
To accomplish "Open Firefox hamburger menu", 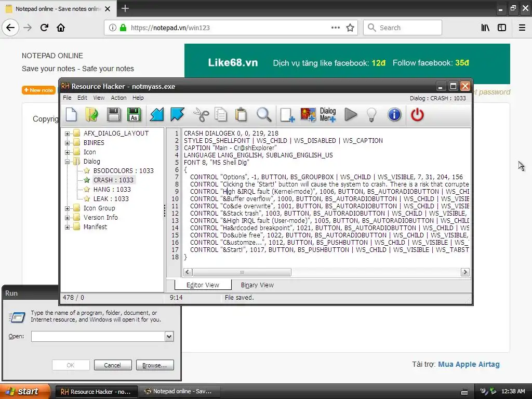I will (x=522, y=28).
